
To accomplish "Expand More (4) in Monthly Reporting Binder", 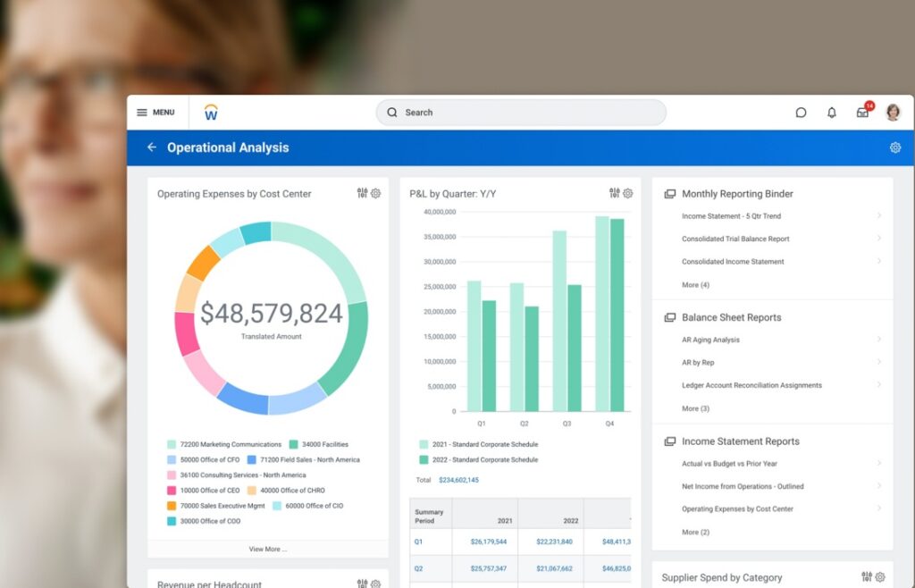I will point(695,285).
